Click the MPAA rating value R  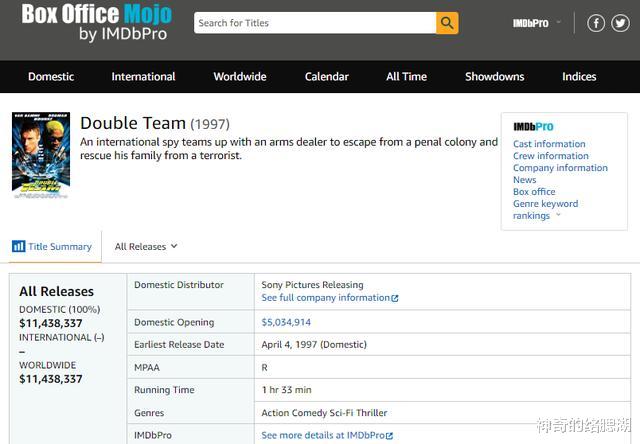[x=264, y=367]
